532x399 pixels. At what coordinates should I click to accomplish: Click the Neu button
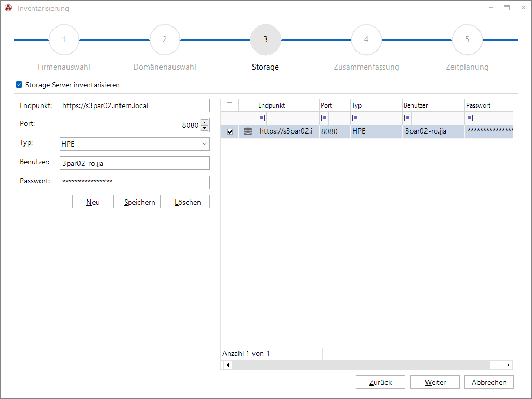(x=93, y=202)
